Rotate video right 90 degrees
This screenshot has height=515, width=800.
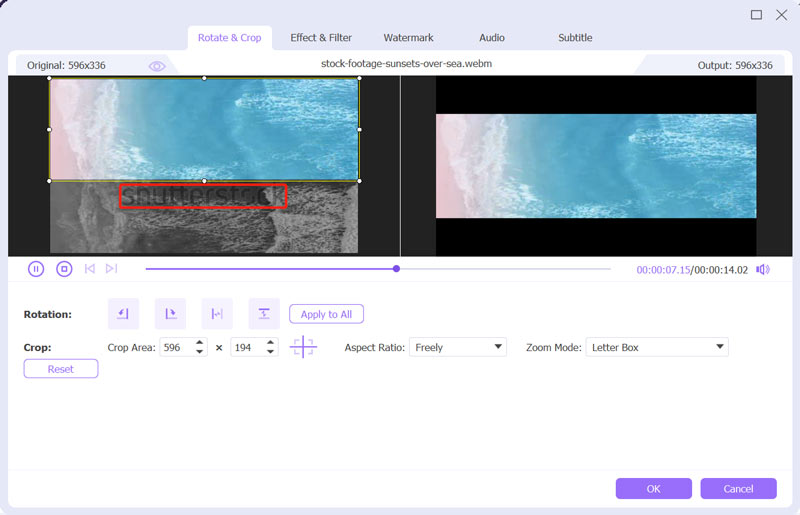tap(170, 313)
